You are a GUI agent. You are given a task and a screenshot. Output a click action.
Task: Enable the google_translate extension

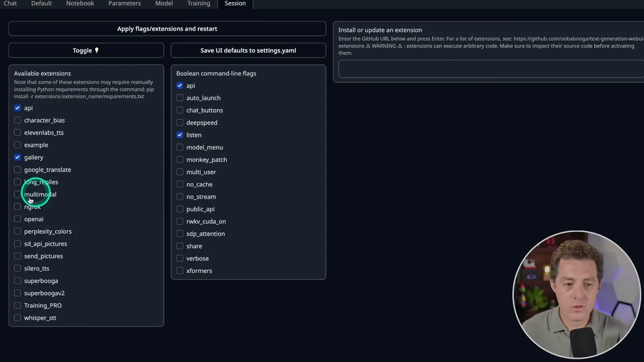(x=17, y=170)
